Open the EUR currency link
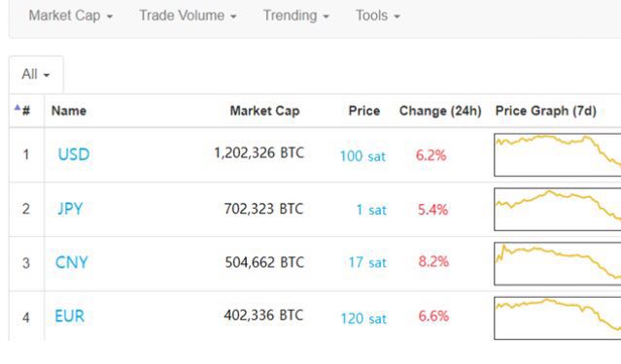This screenshot has width=621, height=364. (69, 316)
